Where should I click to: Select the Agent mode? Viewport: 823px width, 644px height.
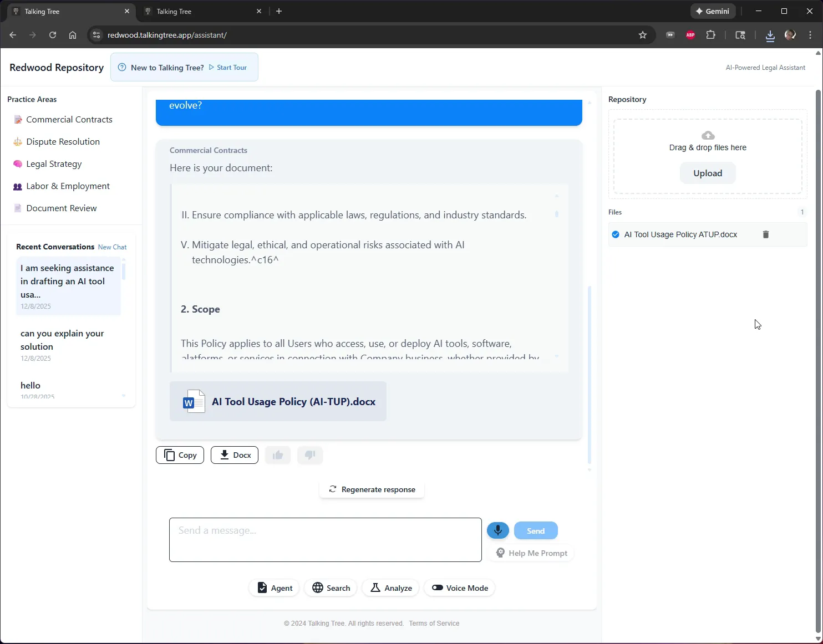coord(275,588)
